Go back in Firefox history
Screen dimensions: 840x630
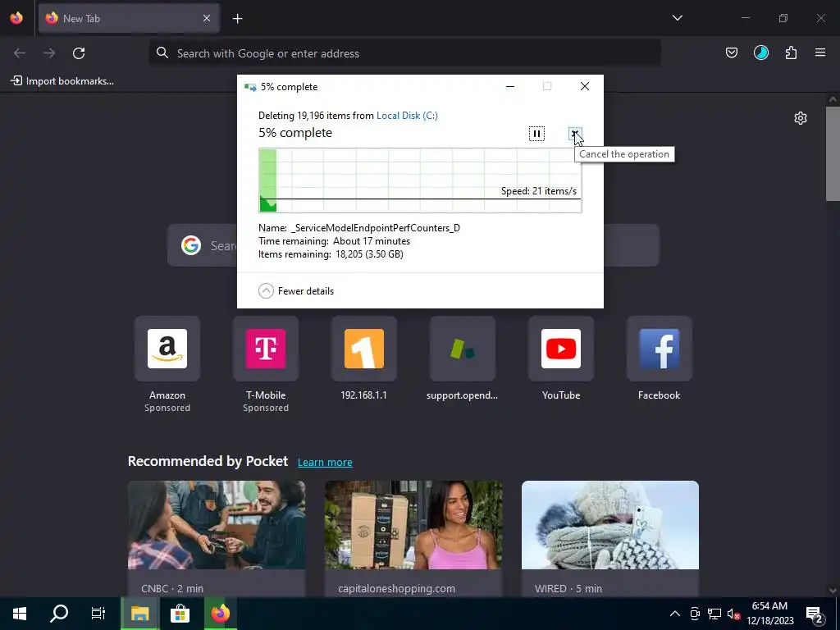[20, 53]
